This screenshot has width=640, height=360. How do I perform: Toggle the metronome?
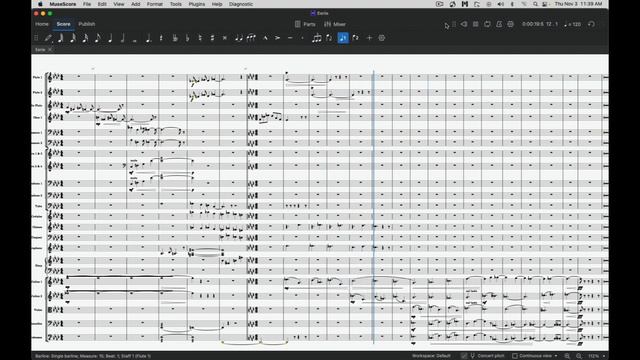point(499,24)
